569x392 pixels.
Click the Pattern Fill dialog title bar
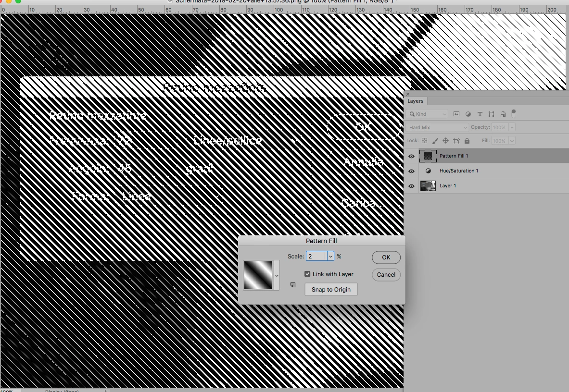click(321, 241)
